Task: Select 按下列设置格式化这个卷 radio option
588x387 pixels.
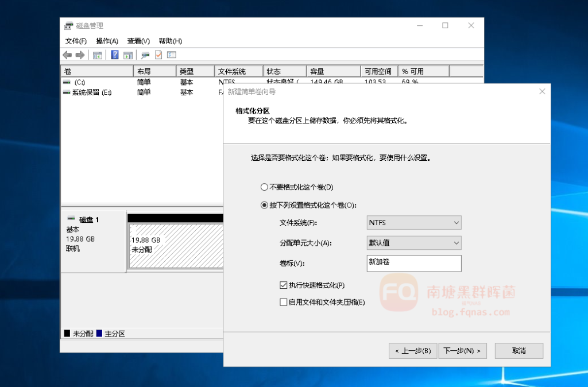Action: tap(264, 205)
